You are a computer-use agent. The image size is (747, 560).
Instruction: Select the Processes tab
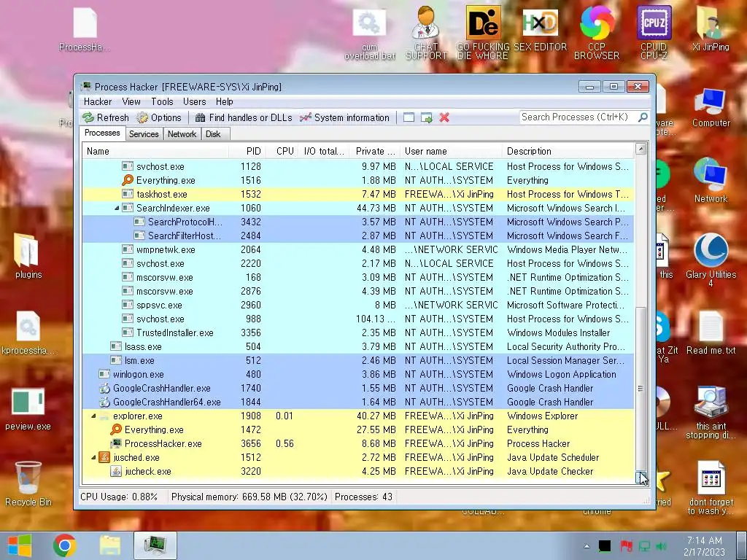tap(102, 133)
